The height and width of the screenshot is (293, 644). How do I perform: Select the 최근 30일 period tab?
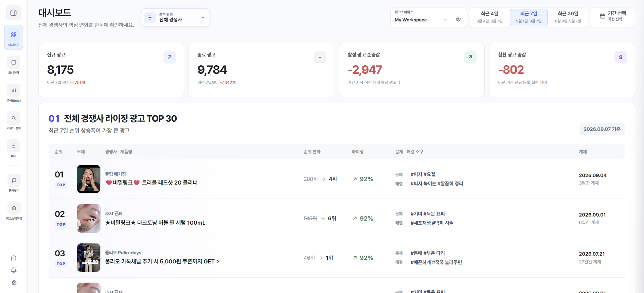point(568,17)
